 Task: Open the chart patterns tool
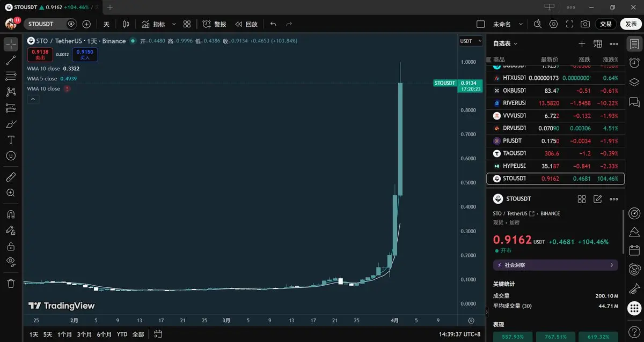11,92
